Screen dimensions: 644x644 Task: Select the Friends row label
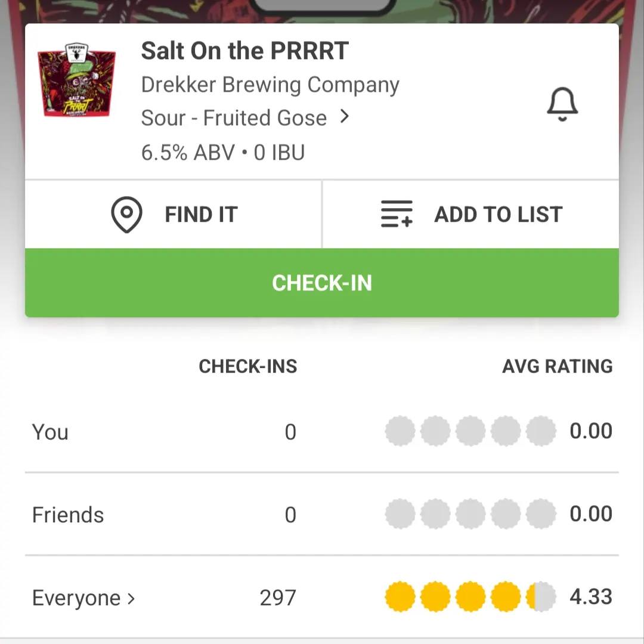(x=68, y=515)
